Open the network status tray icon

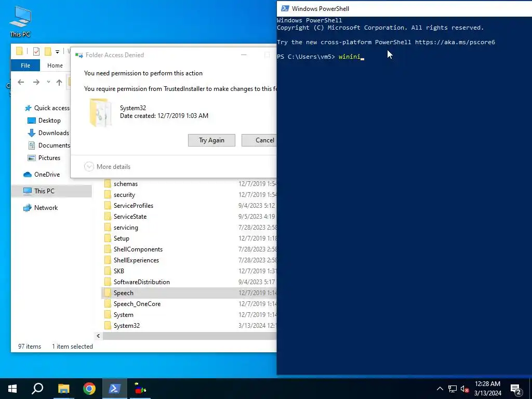[453, 389]
